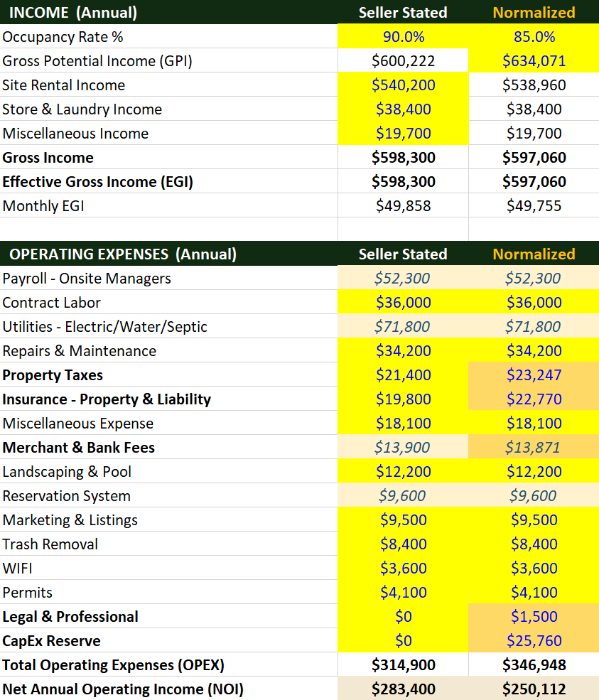Click the Monthly EGI value $49,755

(x=534, y=205)
